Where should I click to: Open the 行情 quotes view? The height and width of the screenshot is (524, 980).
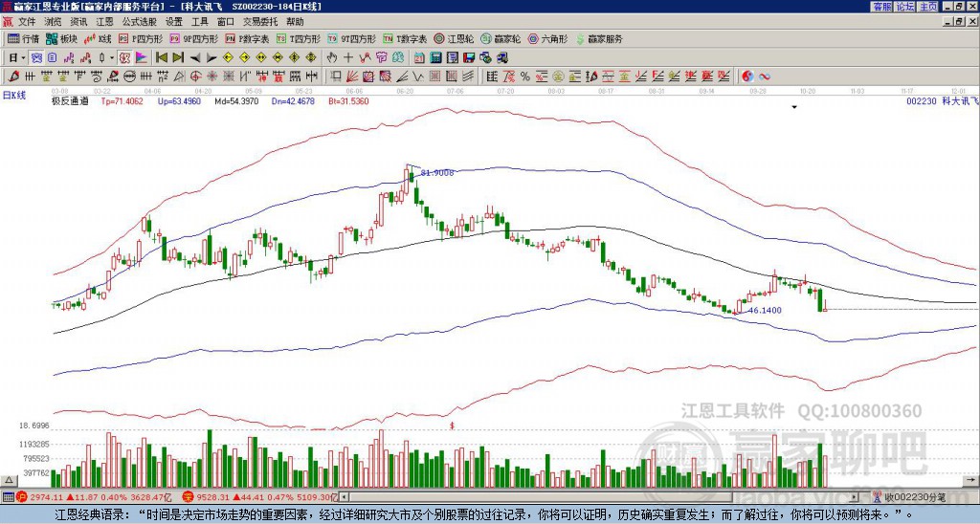click(23, 38)
